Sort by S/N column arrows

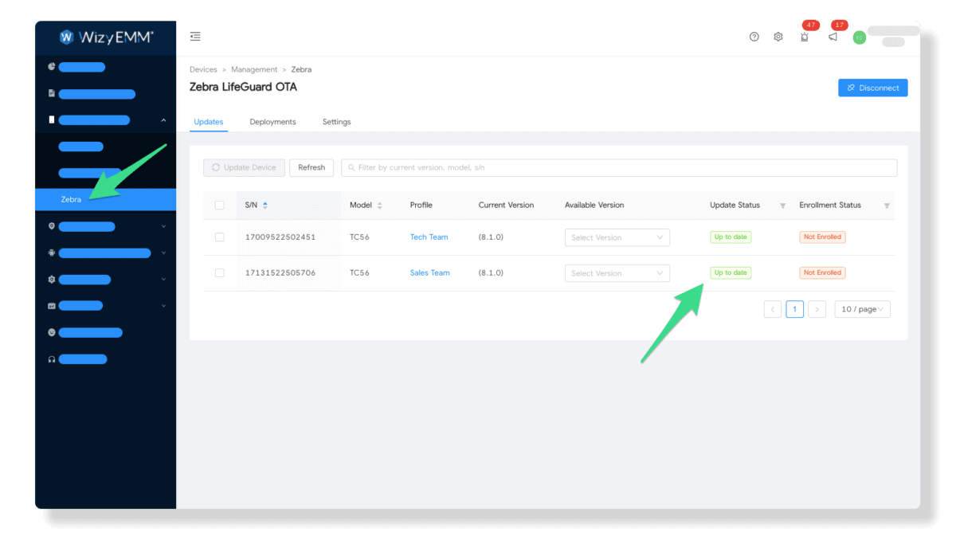(x=265, y=206)
